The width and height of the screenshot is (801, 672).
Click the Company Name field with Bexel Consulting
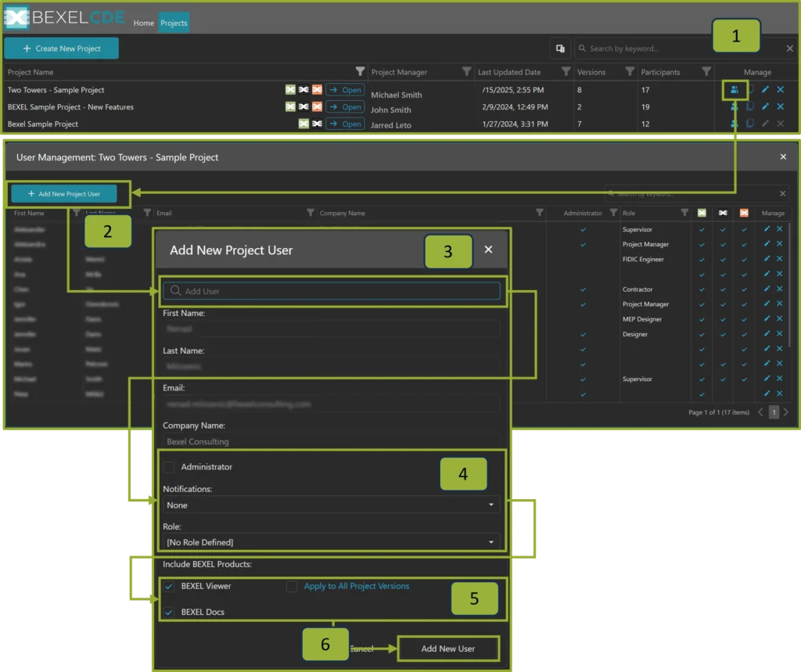[331, 441]
